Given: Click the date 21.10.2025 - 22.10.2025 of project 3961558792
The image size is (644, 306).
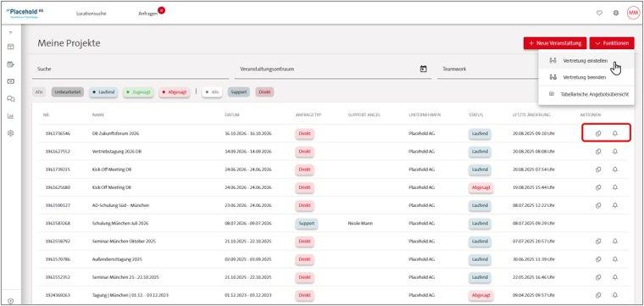Looking at the screenshot, I should click(x=248, y=241).
